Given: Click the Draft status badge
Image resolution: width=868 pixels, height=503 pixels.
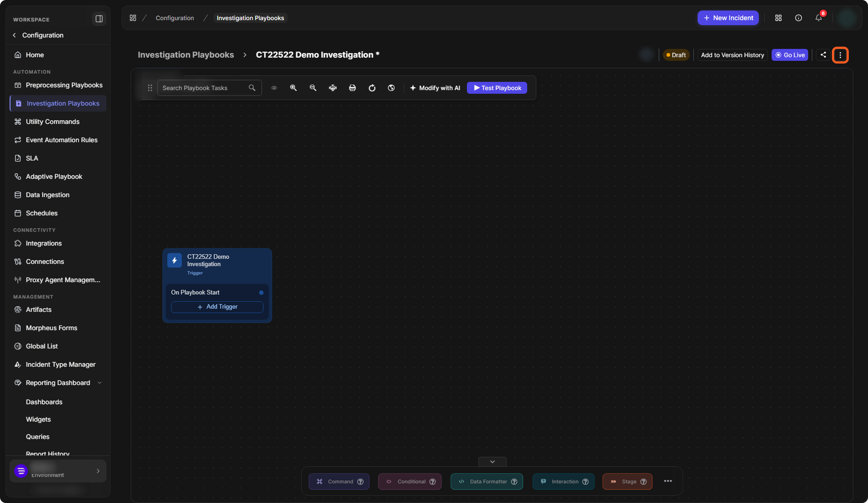Looking at the screenshot, I should pyautogui.click(x=676, y=55).
